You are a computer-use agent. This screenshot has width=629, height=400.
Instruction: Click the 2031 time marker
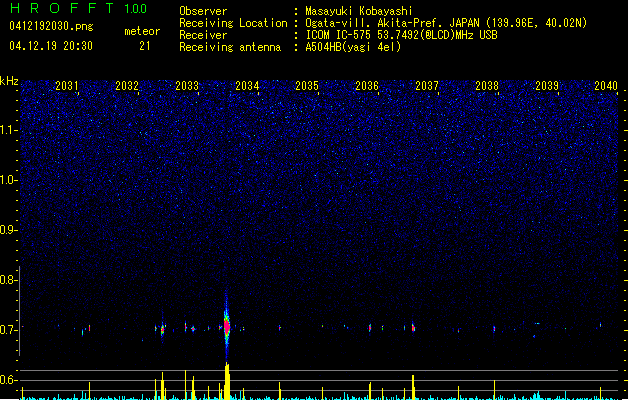[x=67, y=86]
